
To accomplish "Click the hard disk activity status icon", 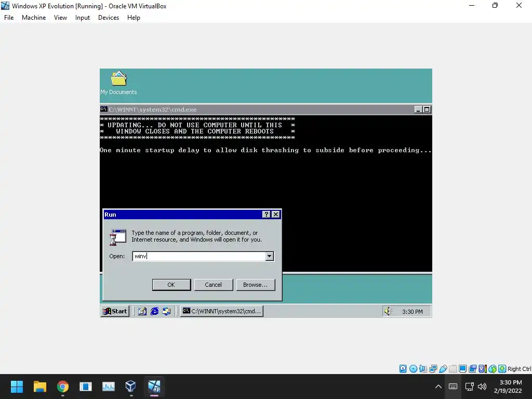I will [403, 369].
